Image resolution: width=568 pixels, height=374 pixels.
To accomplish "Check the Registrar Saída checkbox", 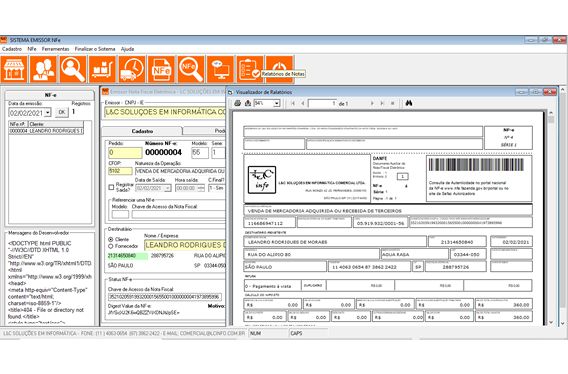I will pyautogui.click(x=111, y=187).
